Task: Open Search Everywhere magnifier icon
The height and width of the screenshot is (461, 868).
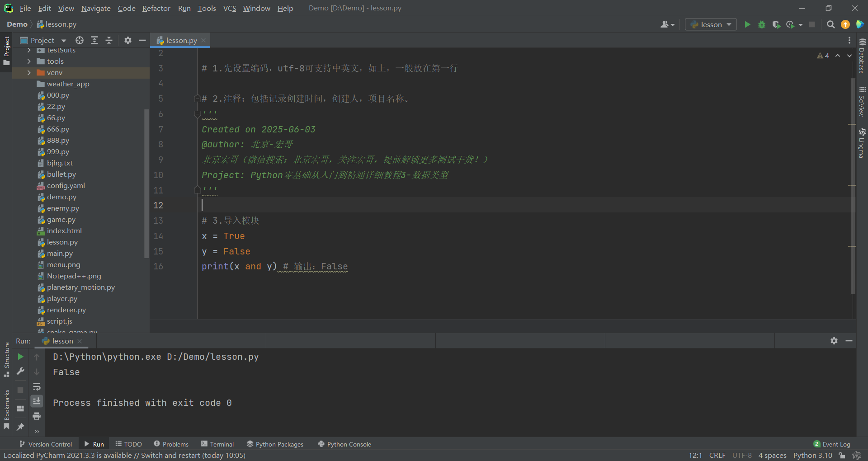Action: click(830, 24)
